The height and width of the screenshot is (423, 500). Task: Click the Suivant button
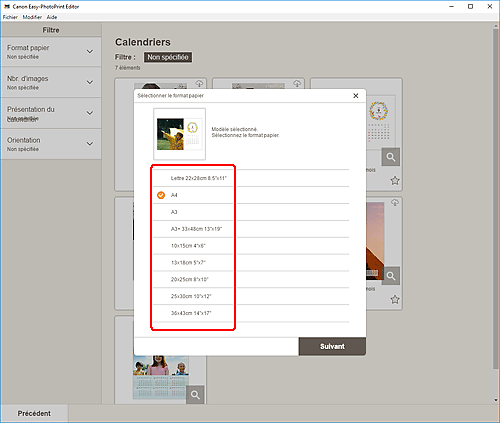click(x=332, y=346)
